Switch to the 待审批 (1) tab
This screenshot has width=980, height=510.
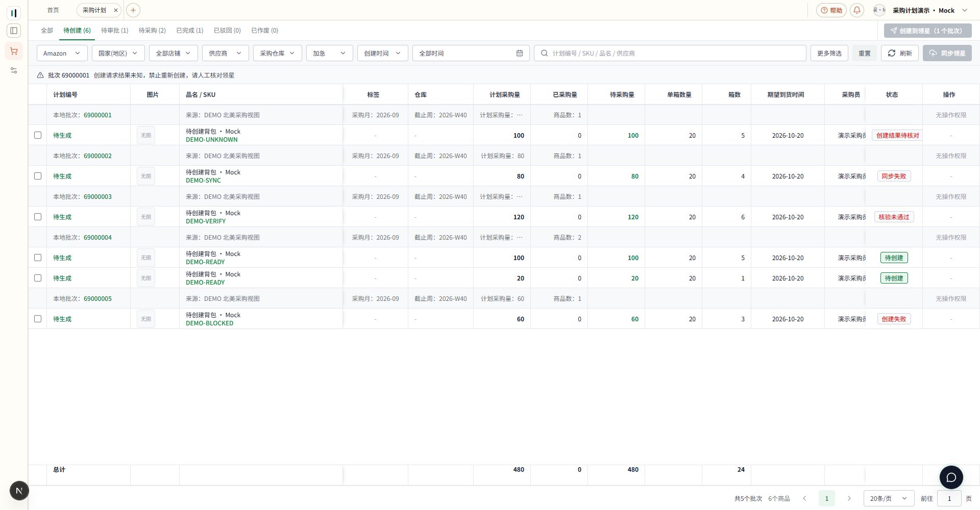(114, 31)
